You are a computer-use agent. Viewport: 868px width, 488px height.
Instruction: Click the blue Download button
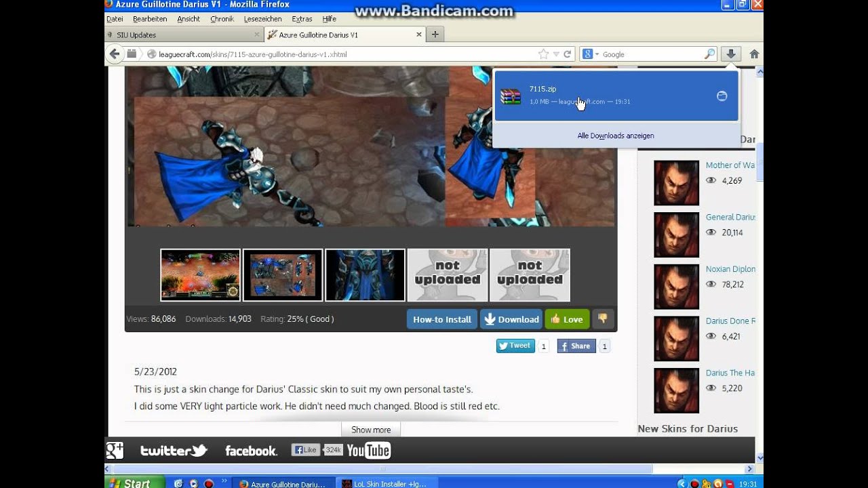pos(511,319)
